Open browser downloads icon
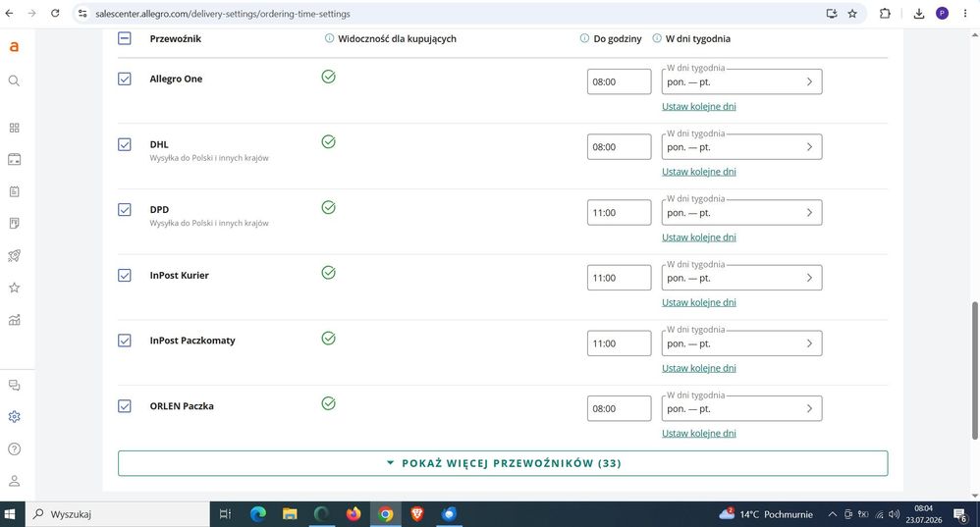Screen dimensions: 980x527 coord(919,13)
